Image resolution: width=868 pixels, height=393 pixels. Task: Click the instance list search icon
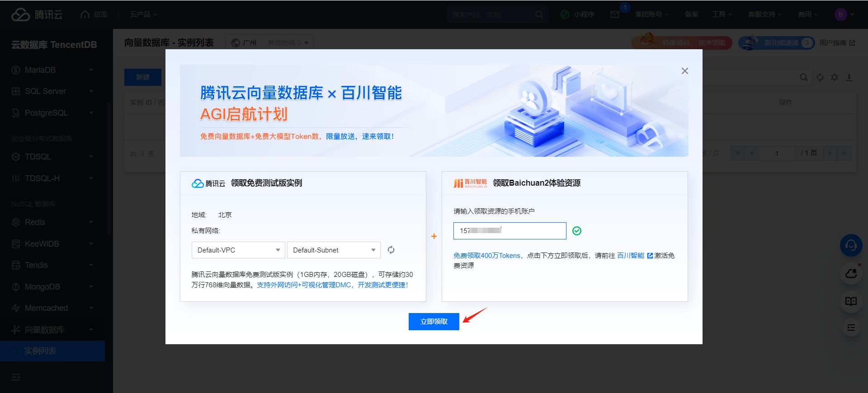tap(803, 77)
